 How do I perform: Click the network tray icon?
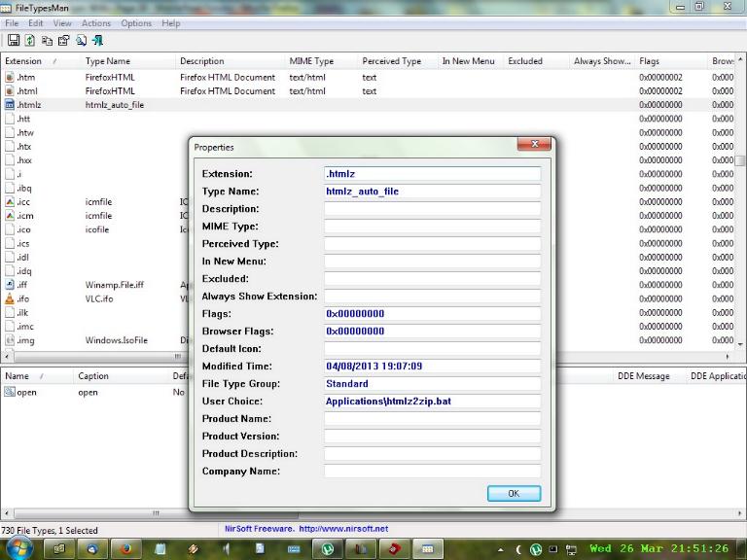pyautogui.click(x=571, y=549)
